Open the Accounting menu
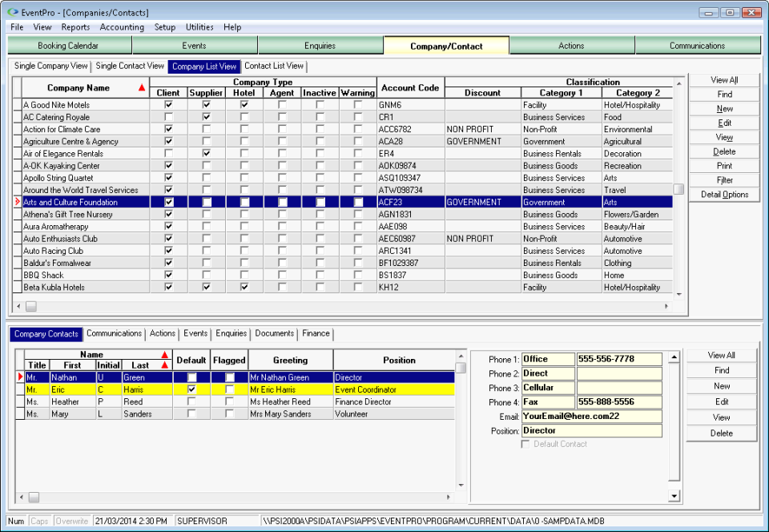This screenshot has width=769, height=532. click(x=122, y=27)
